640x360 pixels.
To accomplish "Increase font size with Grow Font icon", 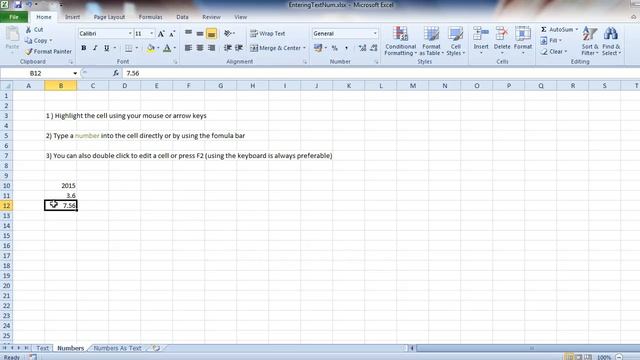I will 161,33.
